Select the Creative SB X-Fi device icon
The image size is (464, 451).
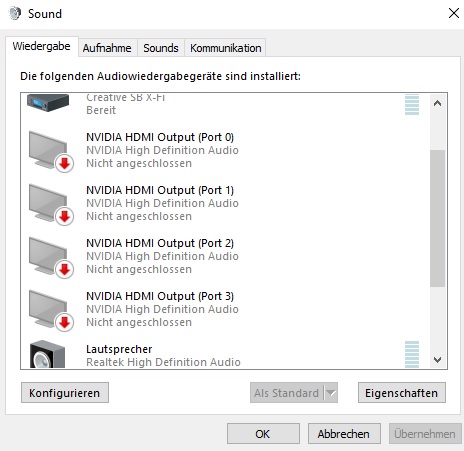click(48, 102)
